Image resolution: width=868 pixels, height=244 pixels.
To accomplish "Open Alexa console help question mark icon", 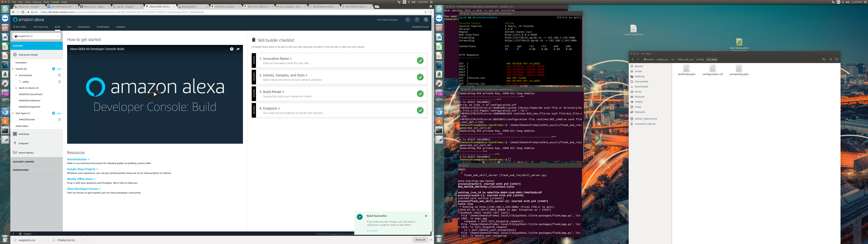I will (417, 19).
